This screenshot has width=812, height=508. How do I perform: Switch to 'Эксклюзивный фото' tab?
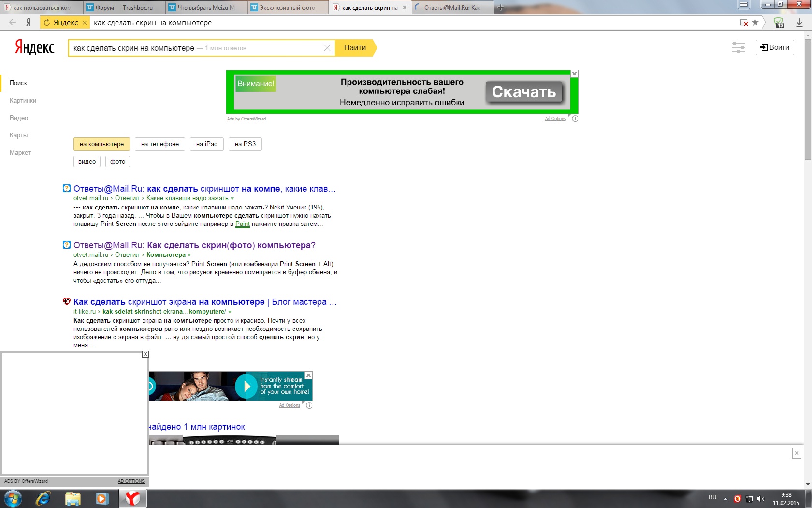click(288, 8)
